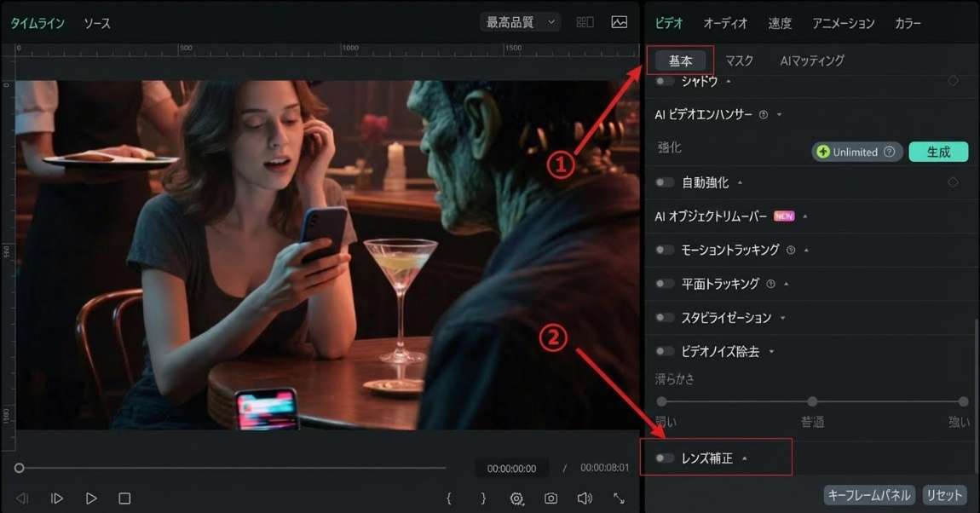Set a mark-in point with the { icon

[x=449, y=499]
